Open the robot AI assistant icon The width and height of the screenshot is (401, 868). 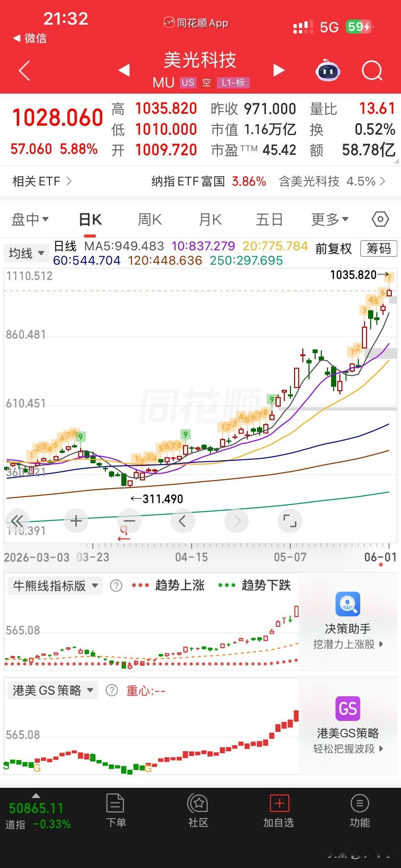pyautogui.click(x=328, y=70)
